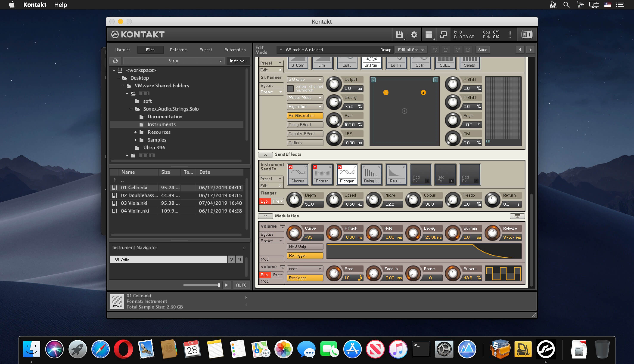Solo 01 Cello in Instrument Navigator
This screenshot has width=634, height=364.
(x=232, y=259)
